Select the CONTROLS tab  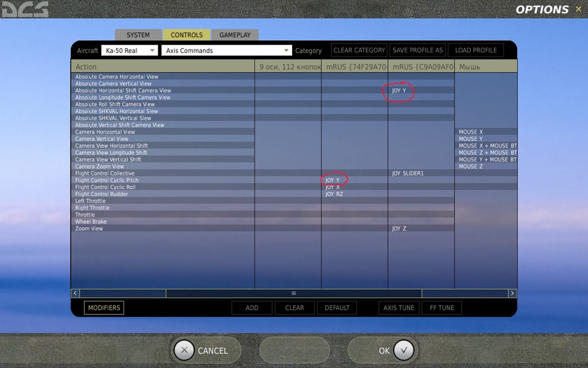coord(186,35)
